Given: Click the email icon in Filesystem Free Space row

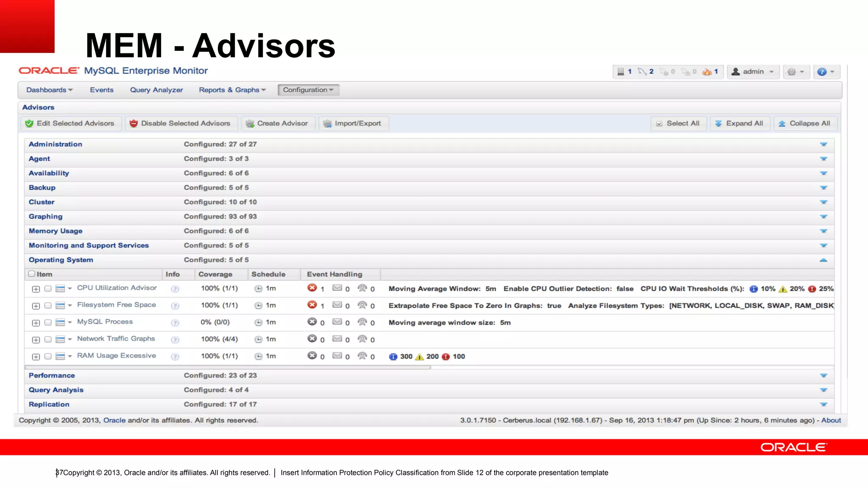Looking at the screenshot, I should coord(337,305).
